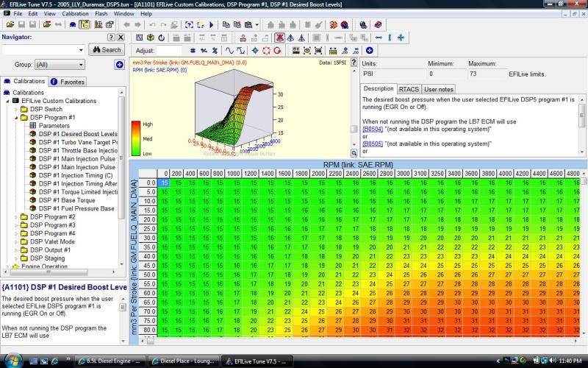Collapse the EFILive Custom Calibrations tree node
This screenshot has width=588, height=368.
pos(7,101)
